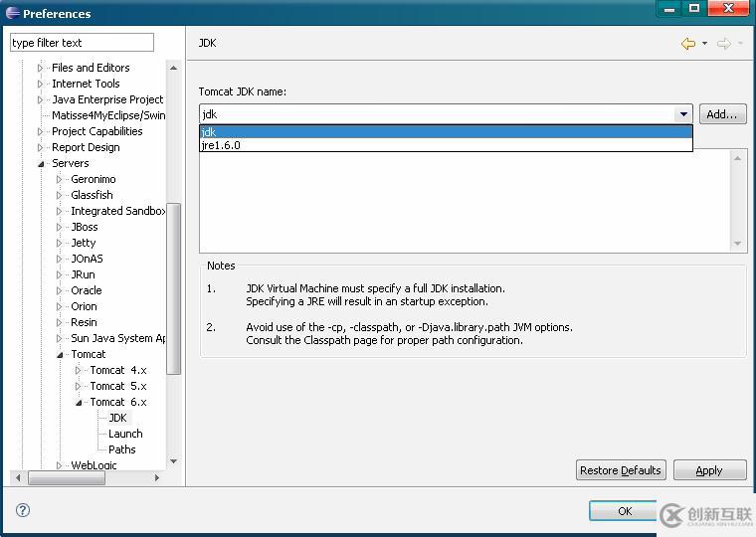The image size is (756, 537).
Task: Click the back navigation arrow icon
Action: point(688,44)
